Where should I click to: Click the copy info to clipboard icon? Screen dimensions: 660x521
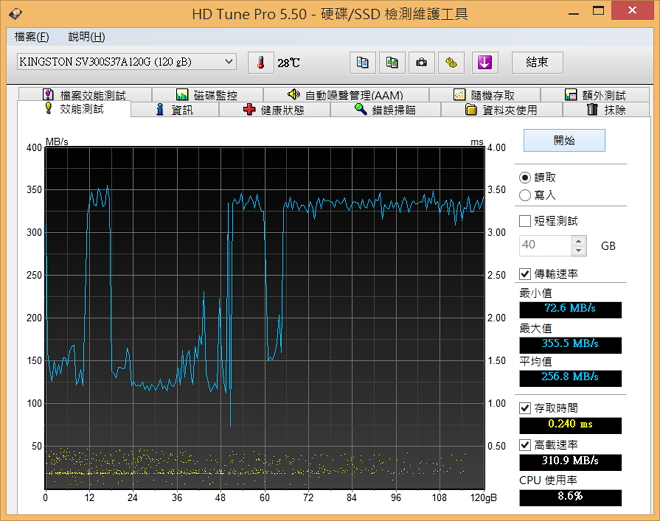click(362, 63)
